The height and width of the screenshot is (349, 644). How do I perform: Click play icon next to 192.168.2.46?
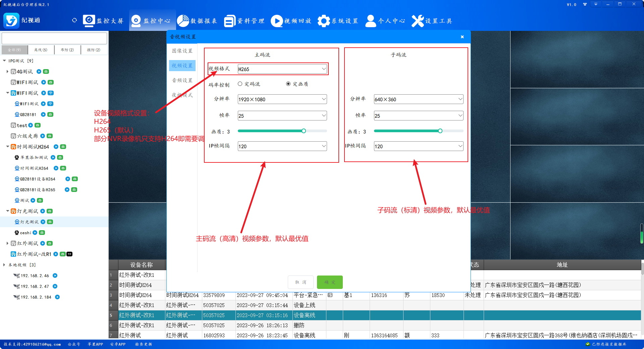(55, 276)
